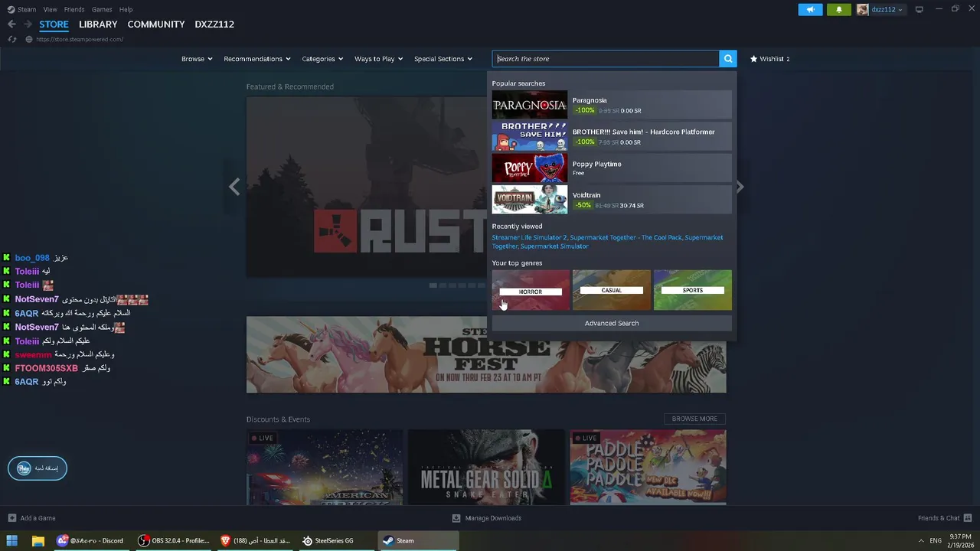The image size is (980, 551).
Task: Click Advanced Search
Action: (612, 323)
